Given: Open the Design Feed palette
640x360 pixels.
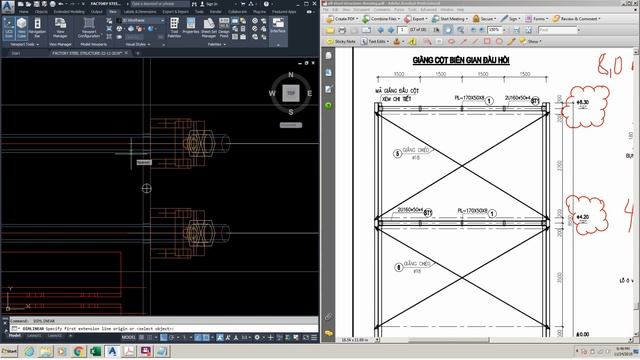Looking at the screenshot, I should tap(224, 28).
